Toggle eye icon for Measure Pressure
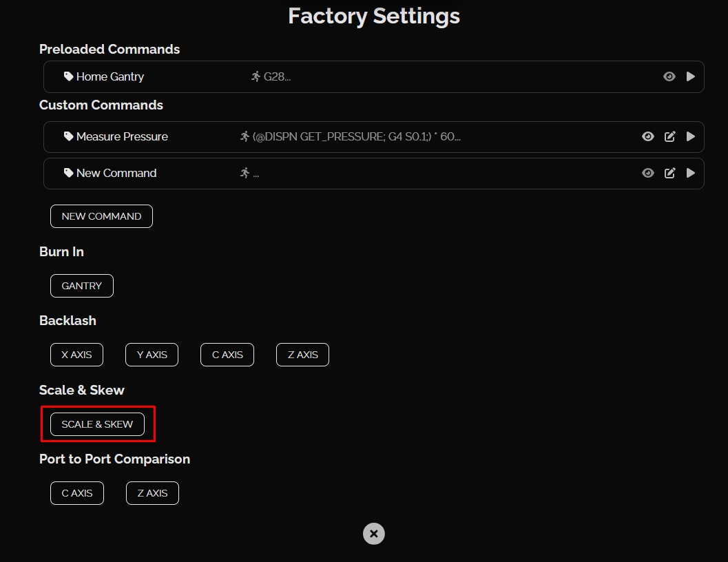 tap(647, 136)
